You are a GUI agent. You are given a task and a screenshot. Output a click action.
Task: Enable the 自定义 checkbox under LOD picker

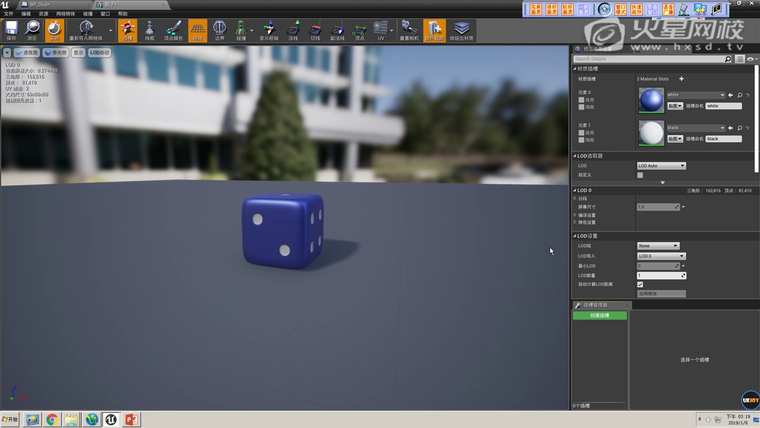point(640,175)
